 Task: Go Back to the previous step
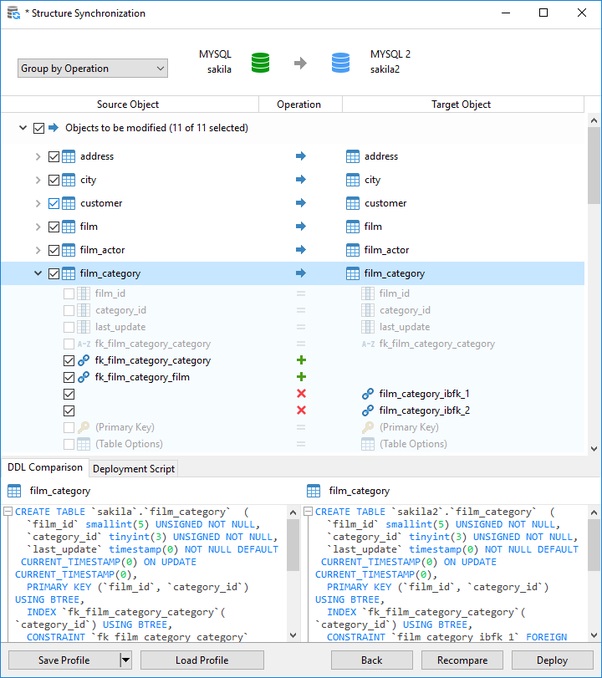[372, 660]
